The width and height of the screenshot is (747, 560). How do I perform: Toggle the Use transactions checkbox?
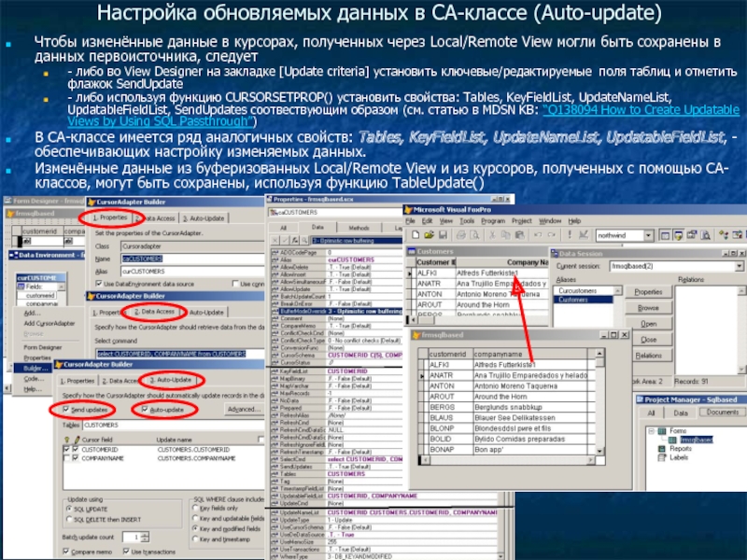126,552
